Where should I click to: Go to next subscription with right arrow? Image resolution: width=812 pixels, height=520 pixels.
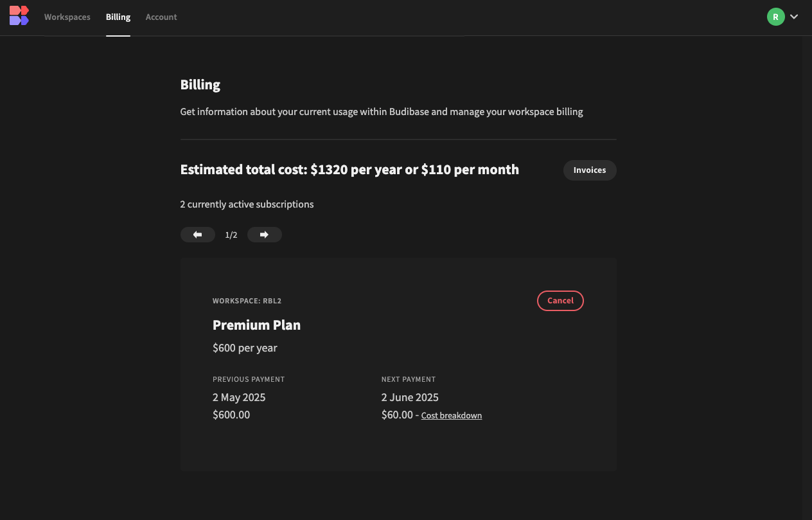pos(264,235)
